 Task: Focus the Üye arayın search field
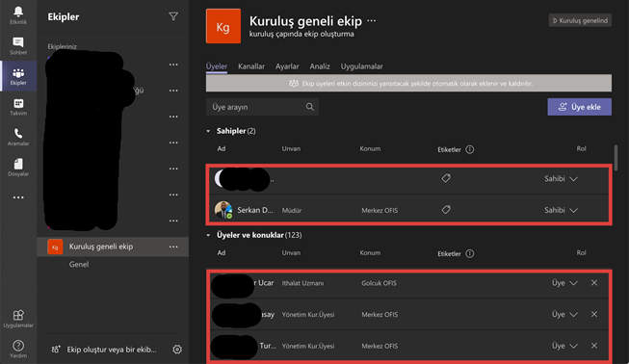(x=262, y=107)
